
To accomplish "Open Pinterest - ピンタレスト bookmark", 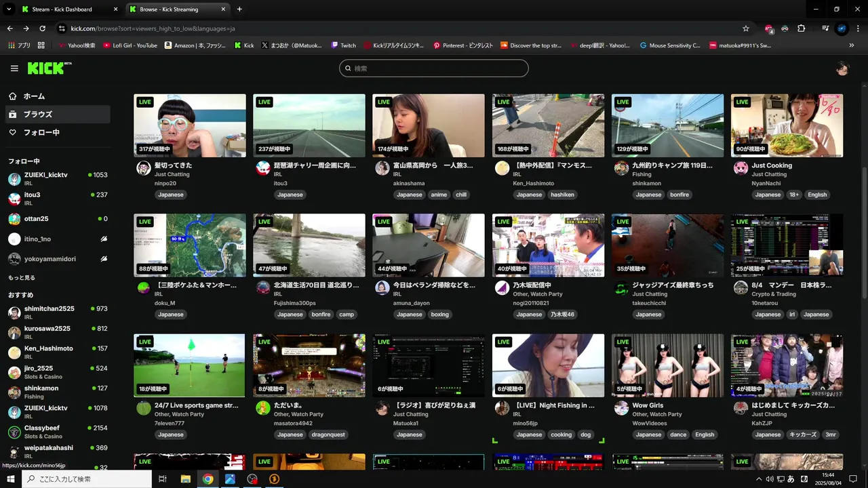I will (463, 45).
